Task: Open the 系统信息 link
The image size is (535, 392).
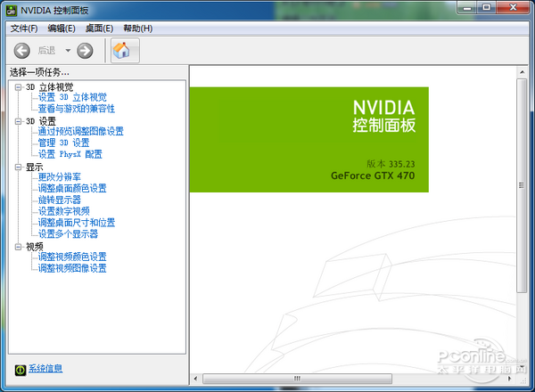Action: click(x=45, y=369)
